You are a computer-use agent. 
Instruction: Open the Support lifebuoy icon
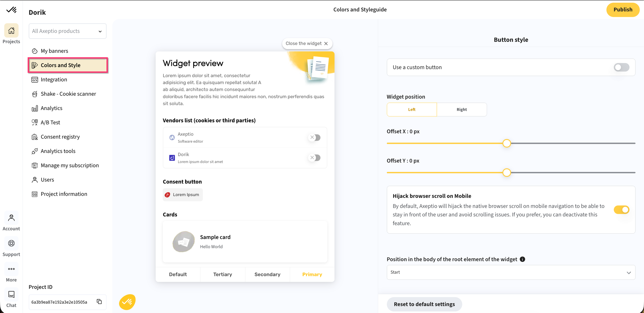point(11,243)
